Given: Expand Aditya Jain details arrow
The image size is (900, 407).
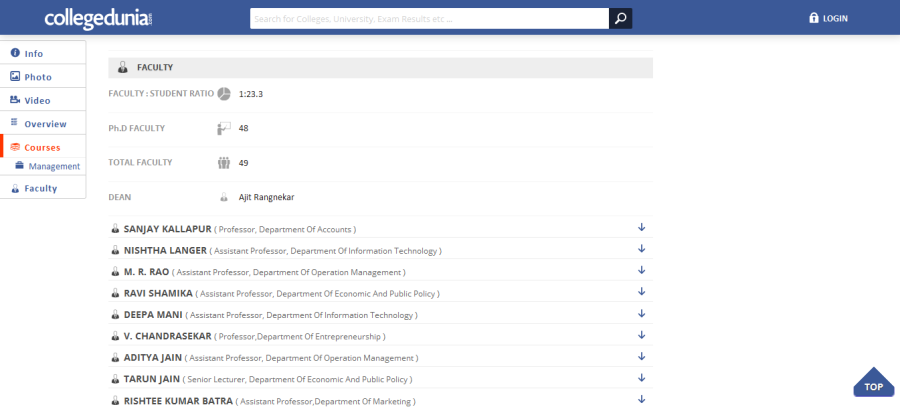Looking at the screenshot, I should 642,356.
